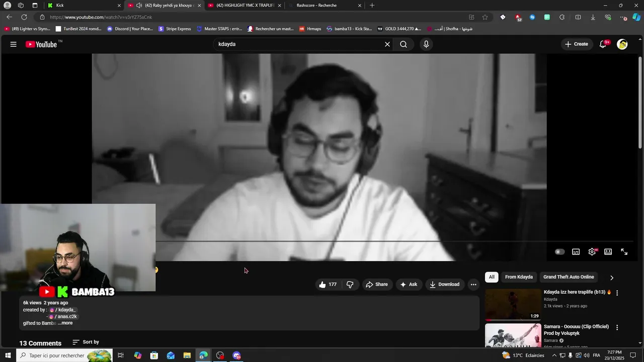This screenshot has width=644, height=362.
Task: Open Edge split screen icon
Action: (x=578, y=17)
